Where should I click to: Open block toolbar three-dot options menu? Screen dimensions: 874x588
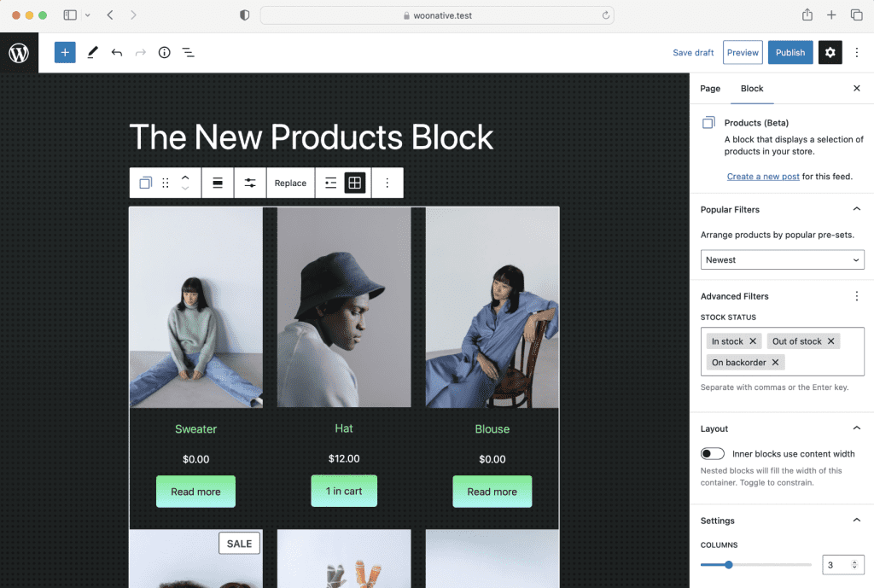(x=387, y=183)
